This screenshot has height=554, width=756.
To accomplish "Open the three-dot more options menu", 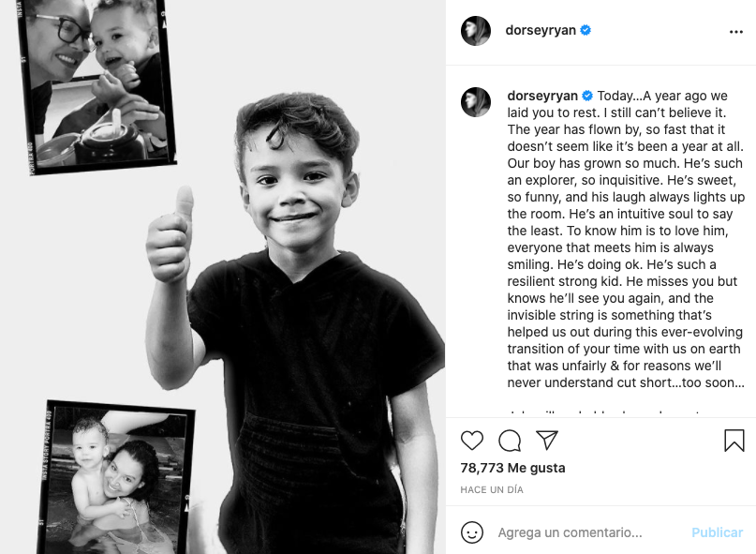I will point(735,31).
